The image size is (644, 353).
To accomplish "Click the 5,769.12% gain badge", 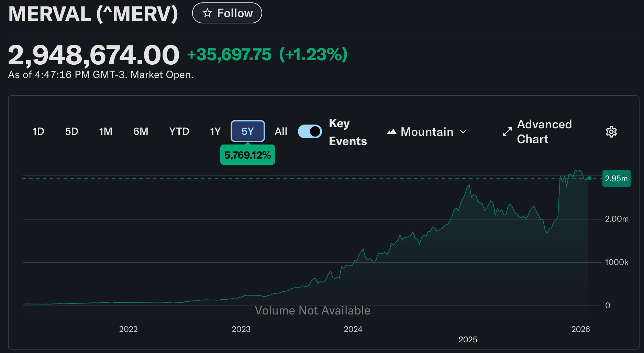I will (x=247, y=155).
